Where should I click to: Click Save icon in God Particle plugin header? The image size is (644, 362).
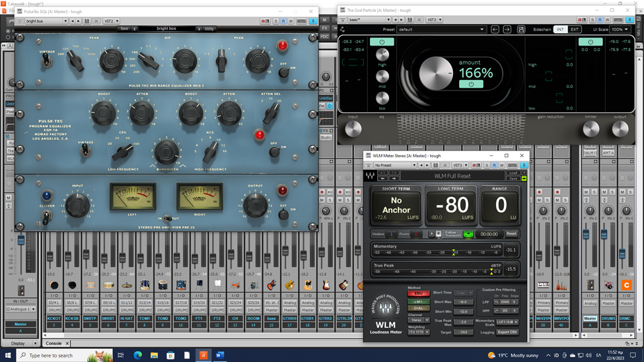[x=410, y=20]
